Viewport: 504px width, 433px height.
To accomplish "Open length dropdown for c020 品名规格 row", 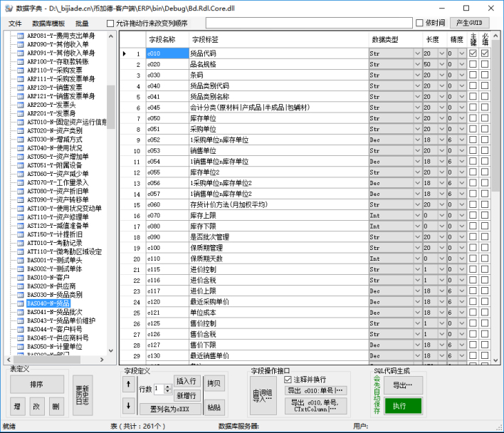I will tap(442, 64).
